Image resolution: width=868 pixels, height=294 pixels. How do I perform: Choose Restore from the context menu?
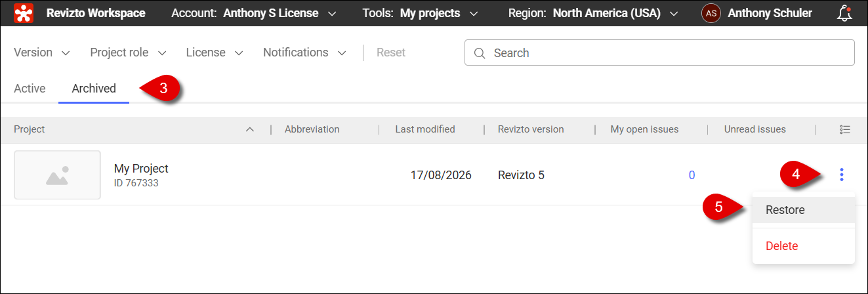click(804, 210)
